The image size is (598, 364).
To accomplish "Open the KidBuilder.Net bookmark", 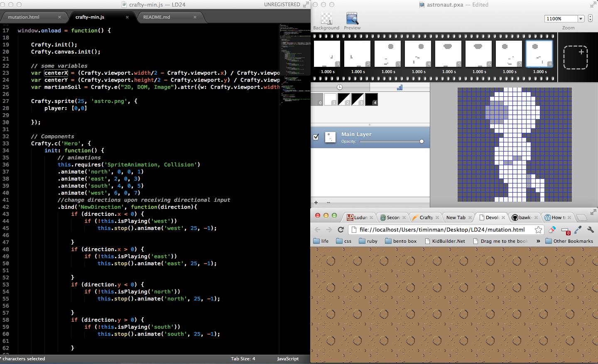I will tap(445, 241).
